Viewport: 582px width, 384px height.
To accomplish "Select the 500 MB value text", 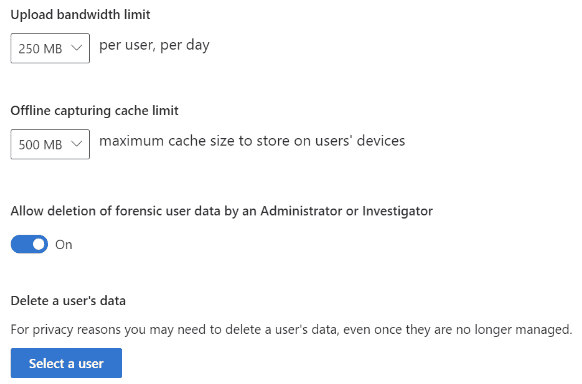I will coord(40,144).
